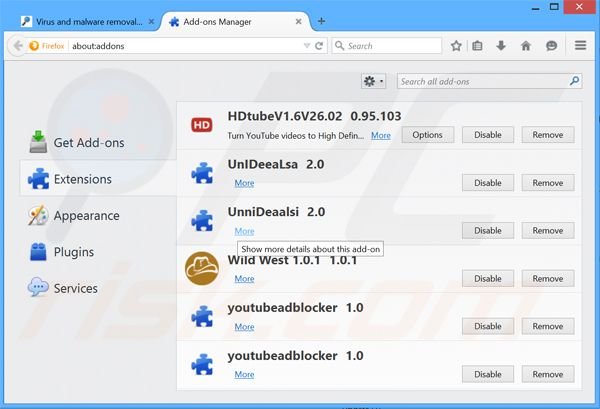600x409 pixels.
Task: Click the HDtube HD icon
Action: pyautogui.click(x=202, y=125)
